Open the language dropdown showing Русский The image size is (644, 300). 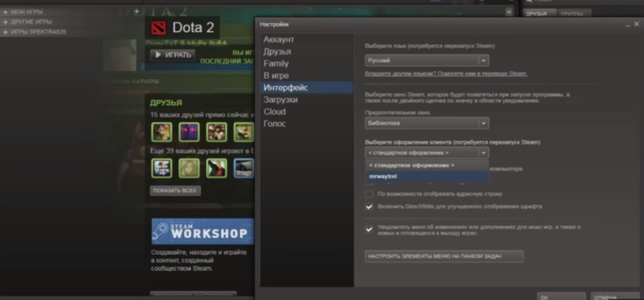[x=427, y=61]
